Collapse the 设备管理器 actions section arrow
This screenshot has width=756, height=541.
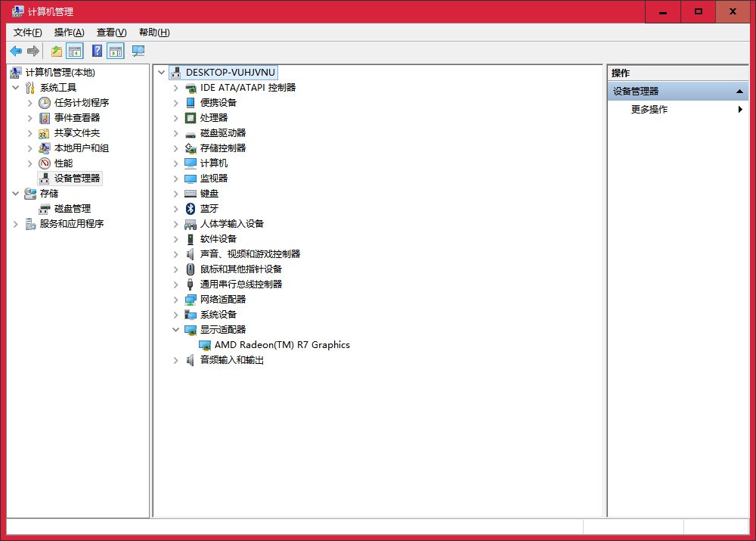pyautogui.click(x=739, y=92)
